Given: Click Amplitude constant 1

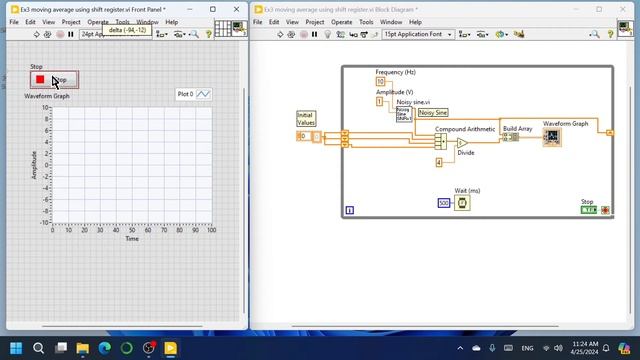Looking at the screenshot, I should pos(380,101).
